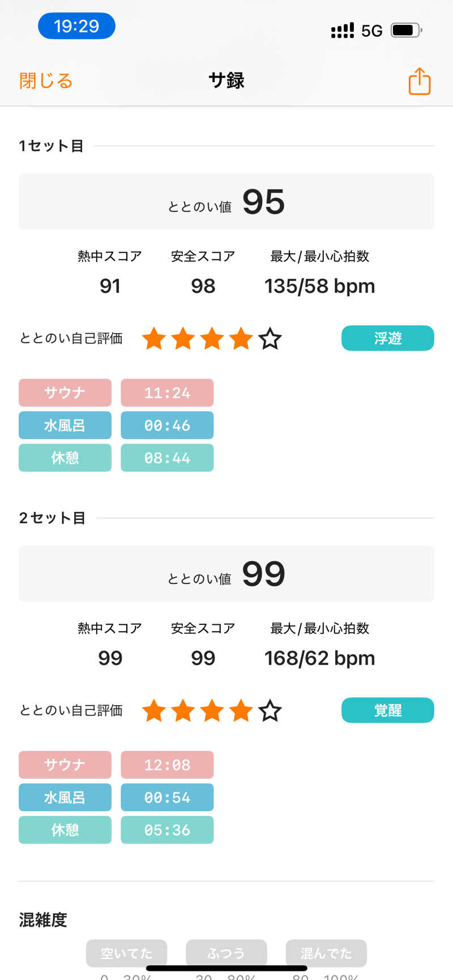The height and width of the screenshot is (980, 453).
Task: Select the 空いてた congestion option
Action: (x=126, y=953)
